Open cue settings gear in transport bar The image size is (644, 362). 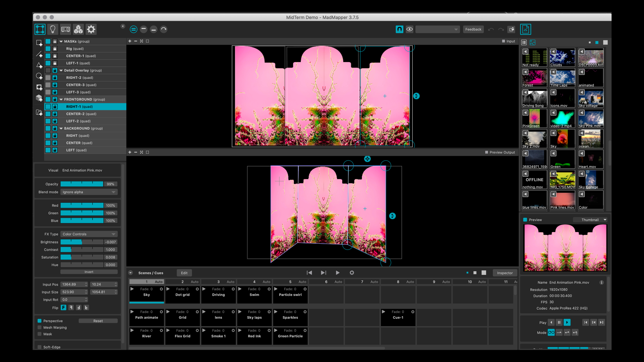tap(352, 273)
